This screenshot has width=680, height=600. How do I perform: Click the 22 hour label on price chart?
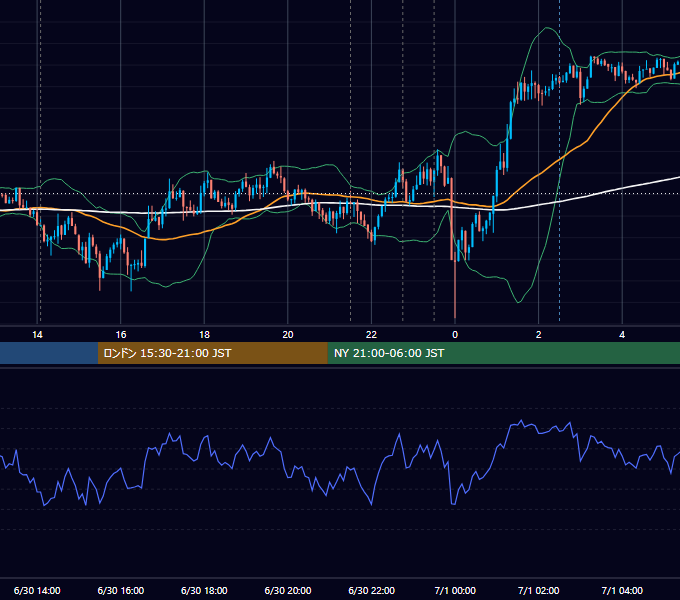pos(371,335)
